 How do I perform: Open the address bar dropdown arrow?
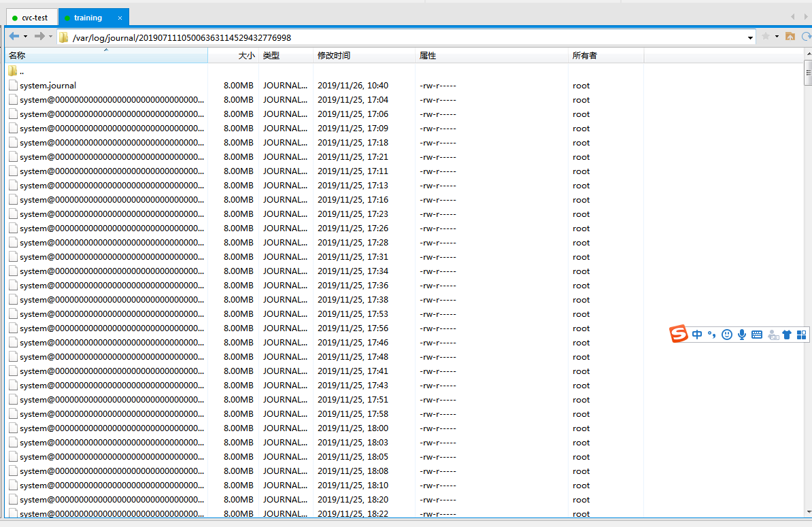750,37
